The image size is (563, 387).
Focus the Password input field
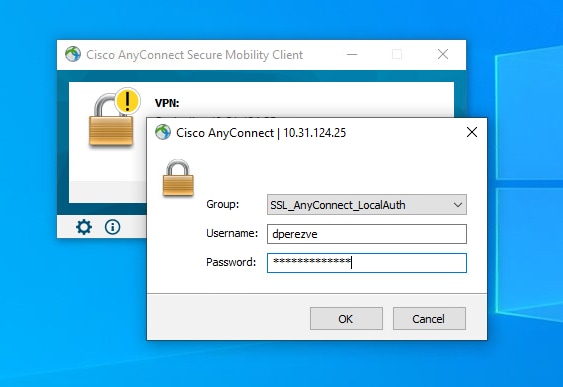point(367,262)
